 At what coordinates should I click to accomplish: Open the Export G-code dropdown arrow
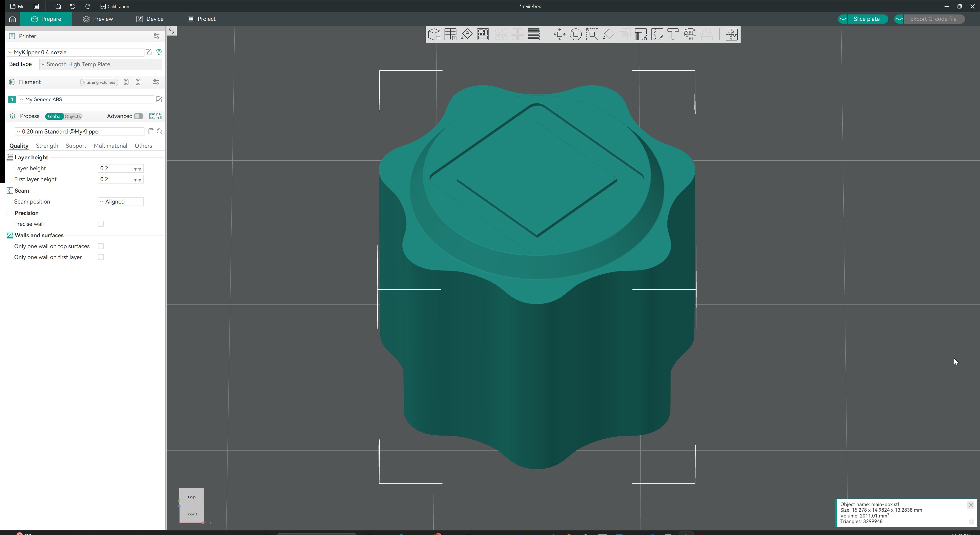coord(899,19)
